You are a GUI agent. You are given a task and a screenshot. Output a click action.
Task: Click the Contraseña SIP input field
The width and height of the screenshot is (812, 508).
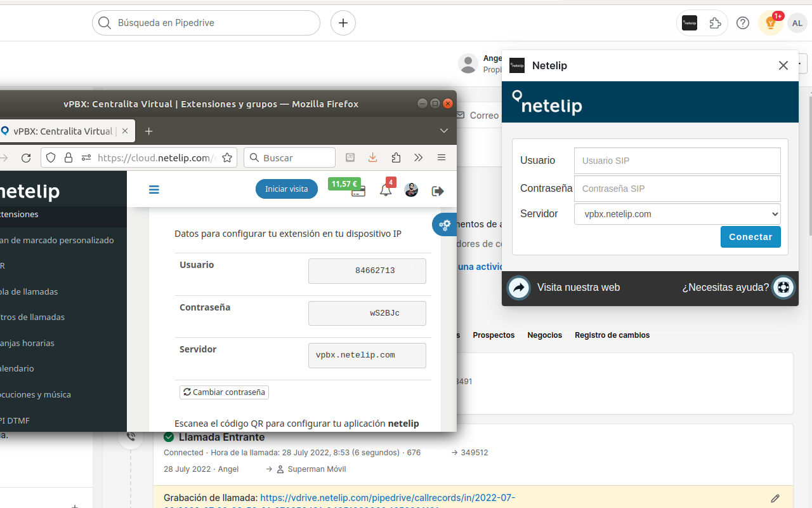(x=678, y=189)
